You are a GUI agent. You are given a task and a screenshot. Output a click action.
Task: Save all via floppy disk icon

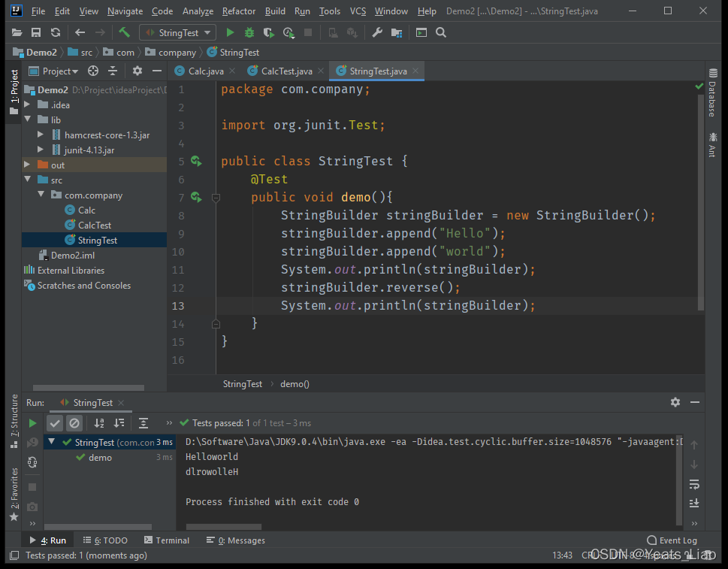tap(36, 32)
